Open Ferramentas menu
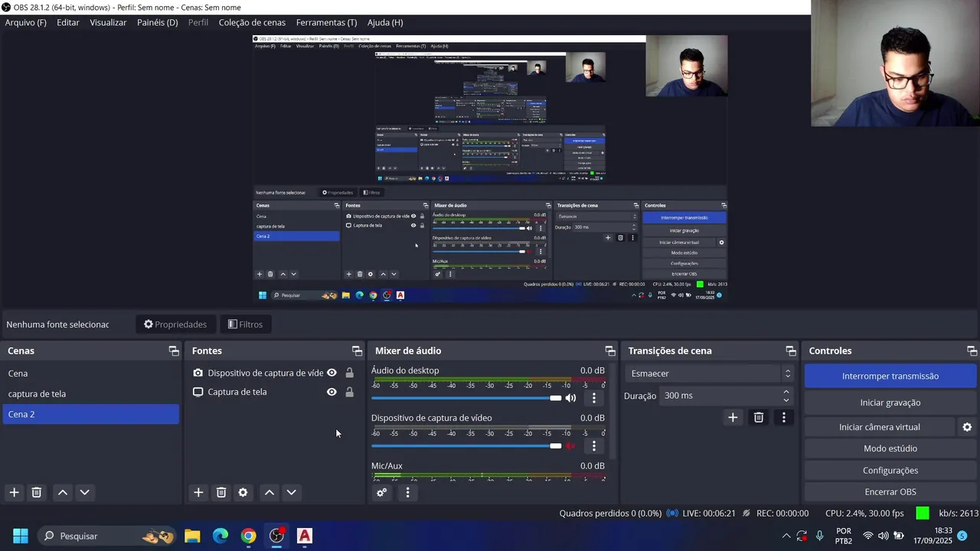The image size is (980, 551). click(326, 22)
